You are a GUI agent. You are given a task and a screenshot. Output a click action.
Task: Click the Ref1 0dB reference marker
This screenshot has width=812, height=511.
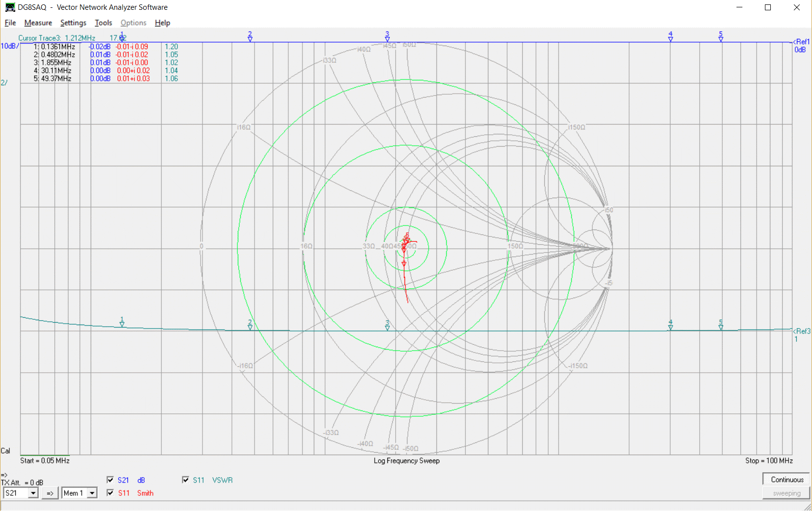(802, 46)
